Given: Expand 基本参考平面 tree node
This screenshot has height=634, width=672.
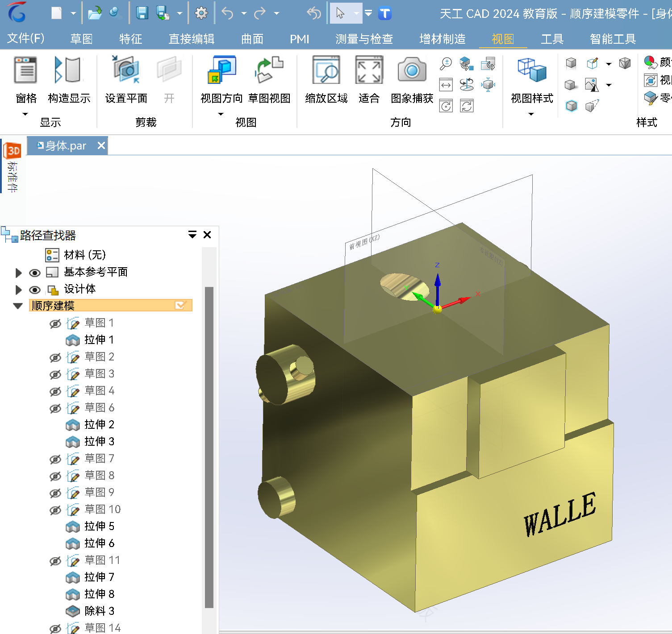Looking at the screenshot, I should [x=18, y=273].
